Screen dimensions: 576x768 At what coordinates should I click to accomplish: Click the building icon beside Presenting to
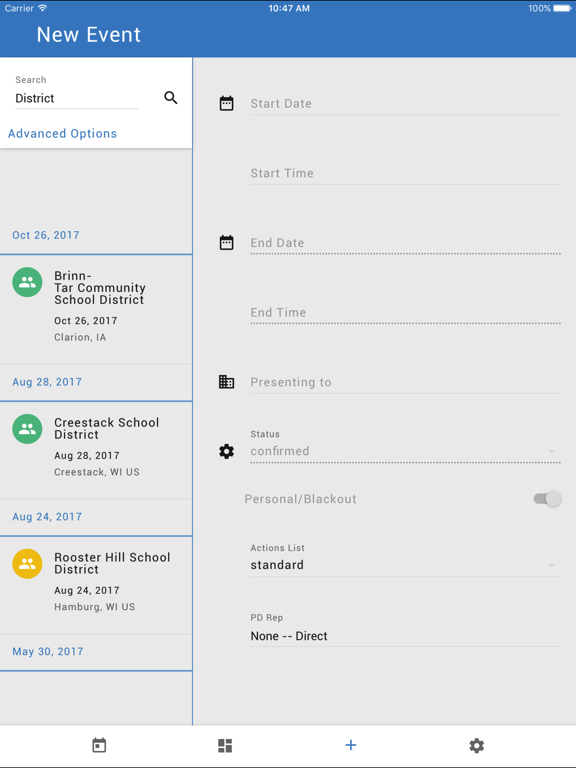[x=226, y=382]
